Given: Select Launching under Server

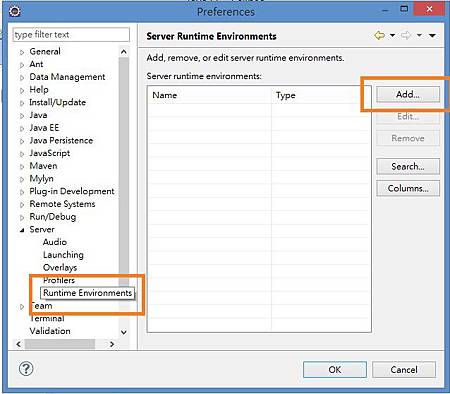Looking at the screenshot, I should click(63, 255).
